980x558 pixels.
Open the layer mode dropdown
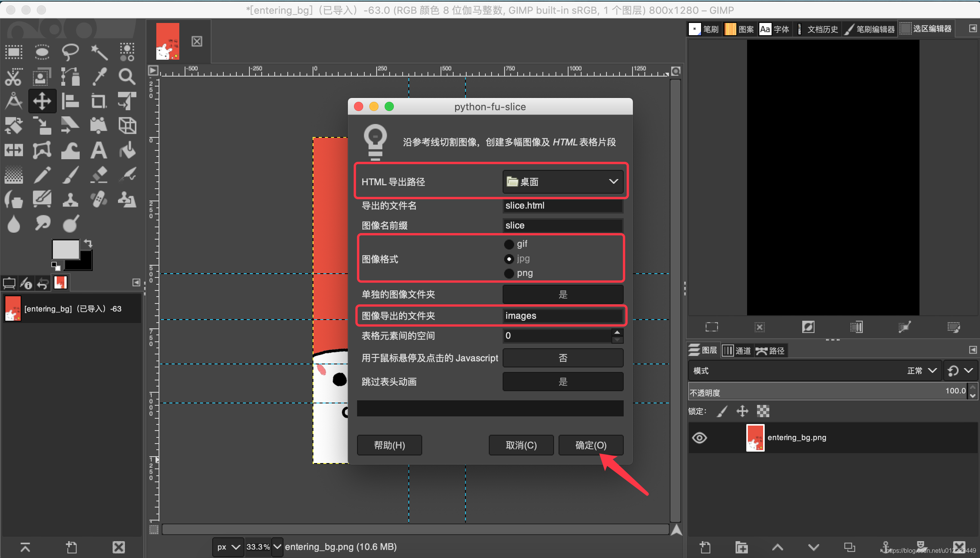coord(921,370)
